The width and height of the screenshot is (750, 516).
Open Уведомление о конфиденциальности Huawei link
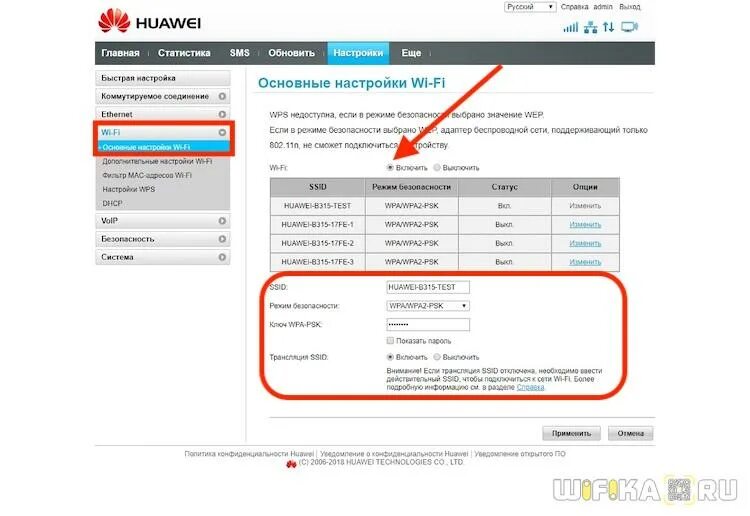pyautogui.click(x=394, y=453)
